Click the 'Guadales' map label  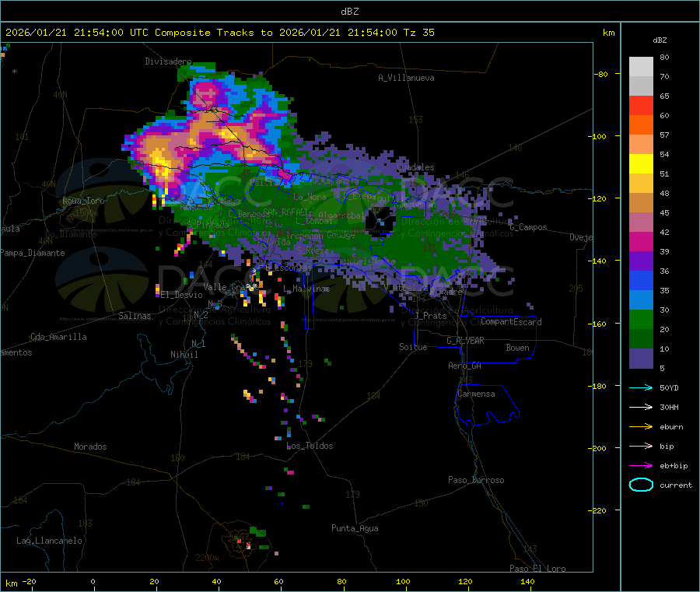(415, 167)
